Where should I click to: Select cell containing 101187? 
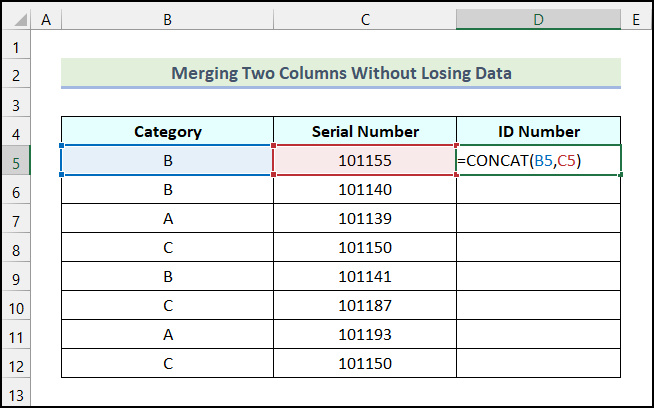coord(365,305)
